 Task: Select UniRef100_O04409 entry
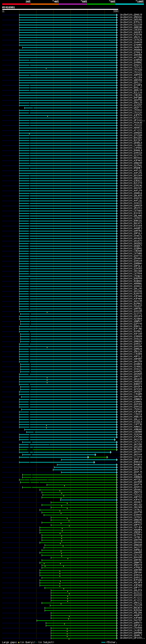click(131, 42)
